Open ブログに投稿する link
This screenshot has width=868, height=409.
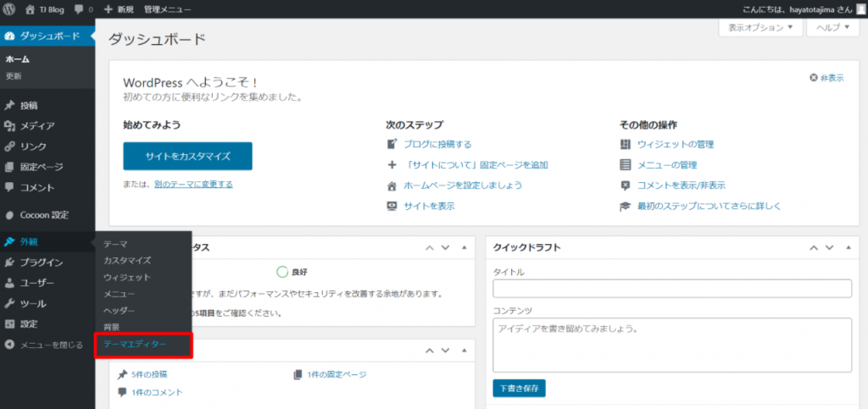pos(437,144)
